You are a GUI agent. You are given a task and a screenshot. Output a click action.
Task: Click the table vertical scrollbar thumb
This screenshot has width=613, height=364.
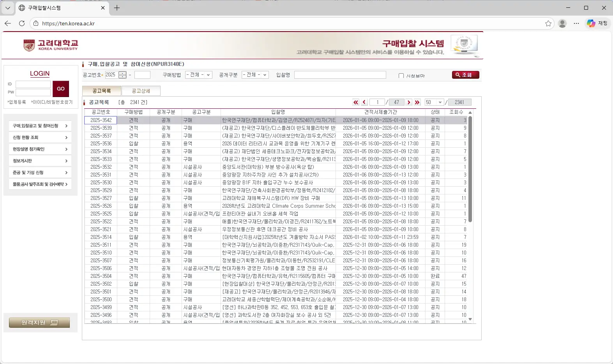pyautogui.click(x=470, y=169)
